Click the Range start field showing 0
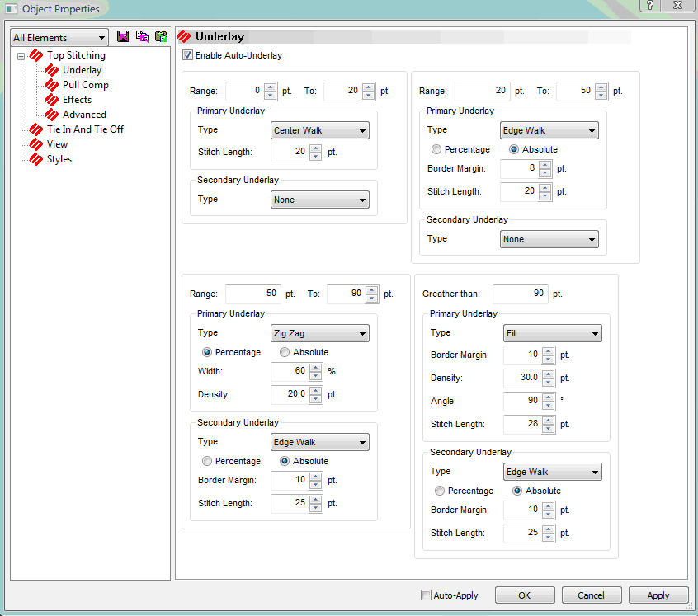The image size is (698, 616). pyautogui.click(x=244, y=91)
